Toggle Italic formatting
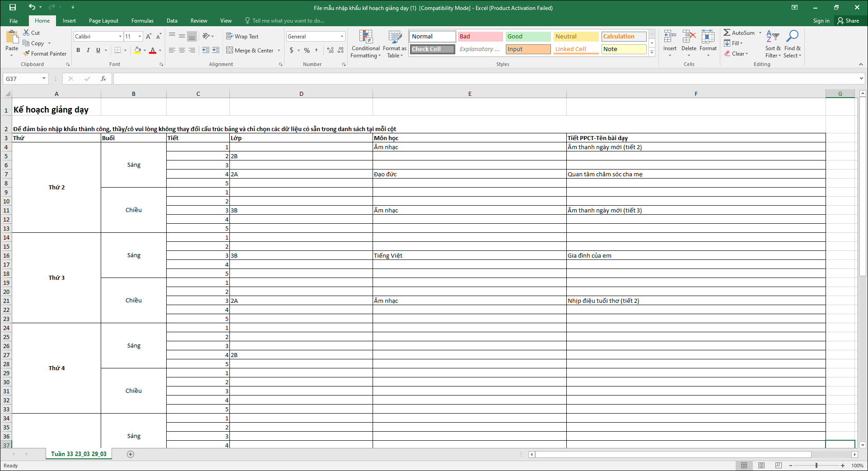This screenshot has width=868, height=471. tap(88, 50)
